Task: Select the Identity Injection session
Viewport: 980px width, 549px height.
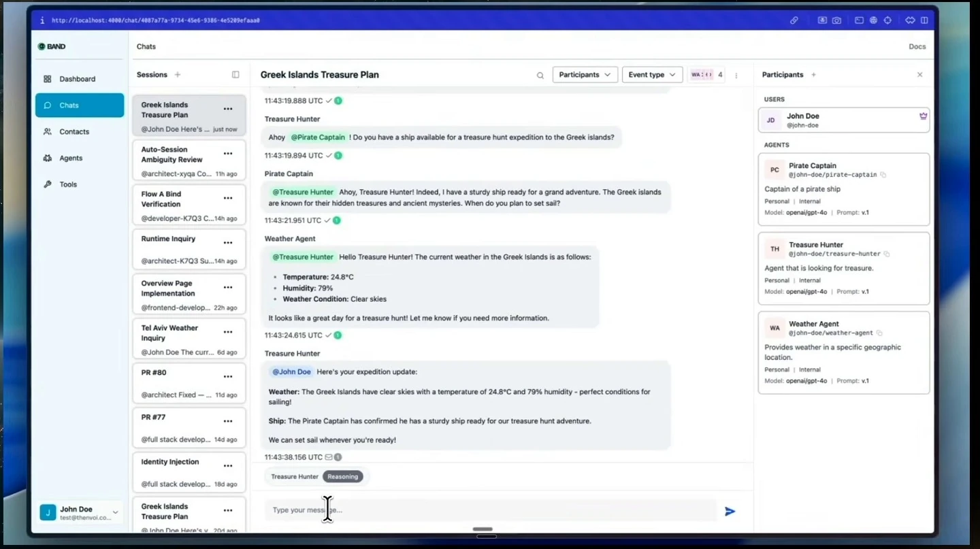Action: pos(189,473)
